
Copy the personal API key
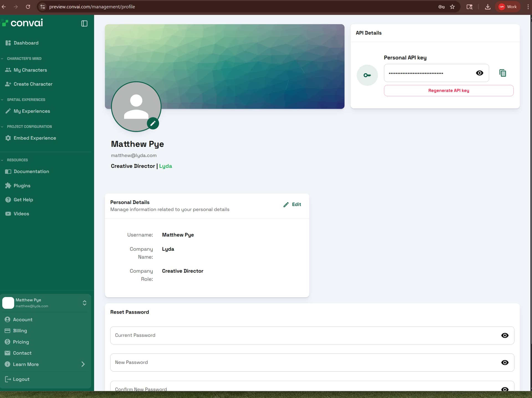click(502, 73)
